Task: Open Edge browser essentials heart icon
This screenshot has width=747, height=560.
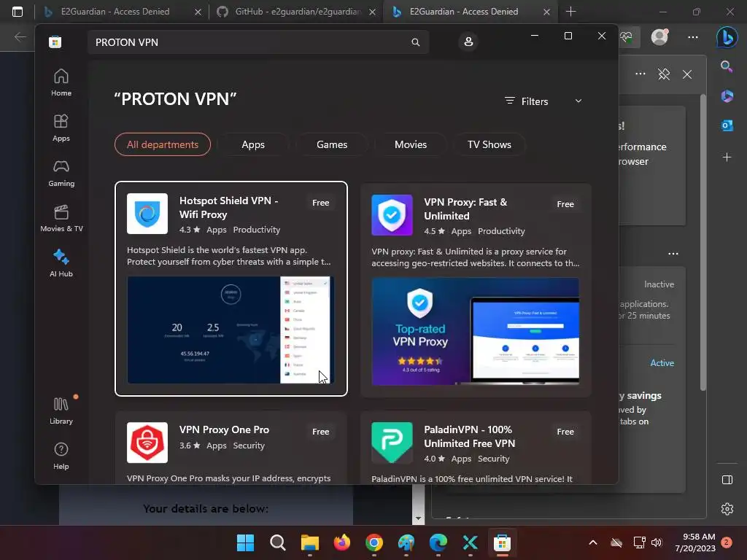Action: (626, 37)
